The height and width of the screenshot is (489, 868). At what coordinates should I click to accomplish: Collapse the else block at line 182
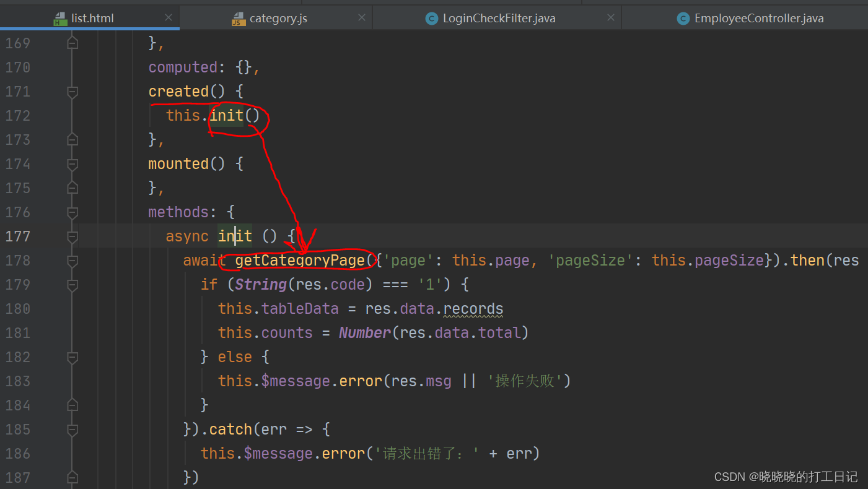pyautogui.click(x=72, y=357)
